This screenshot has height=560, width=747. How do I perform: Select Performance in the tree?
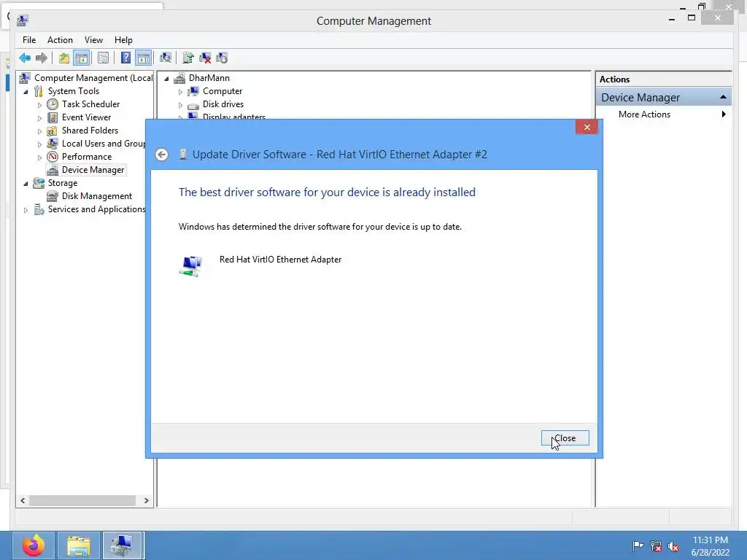87,157
